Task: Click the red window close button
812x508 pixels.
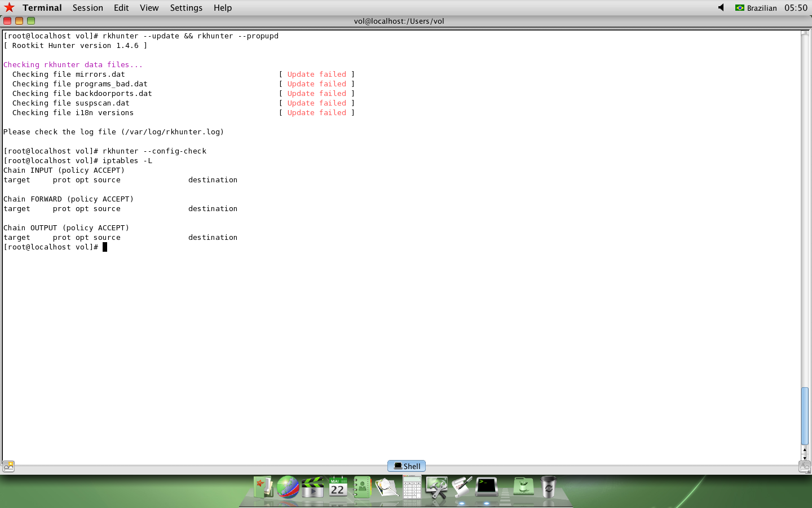Action: 7,21
